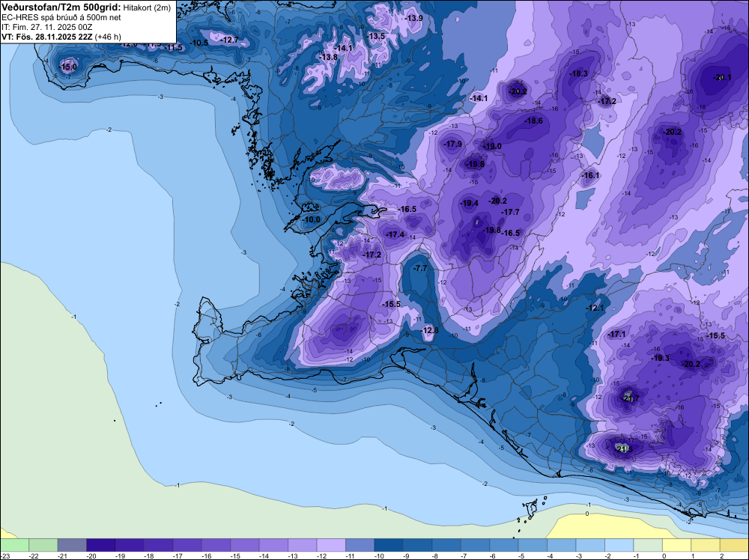
Task: Click the -13.9 temperature label
Action: (x=413, y=18)
